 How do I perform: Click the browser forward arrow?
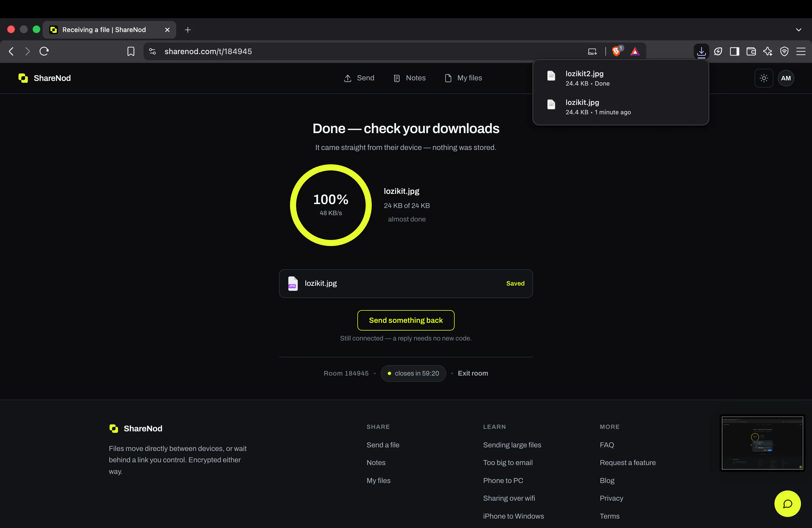pos(28,52)
